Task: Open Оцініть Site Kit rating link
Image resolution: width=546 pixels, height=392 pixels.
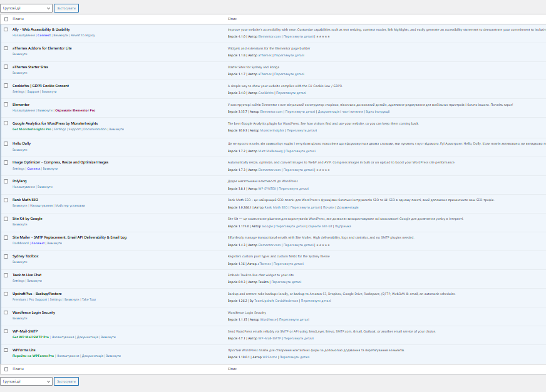Action: click(320, 226)
